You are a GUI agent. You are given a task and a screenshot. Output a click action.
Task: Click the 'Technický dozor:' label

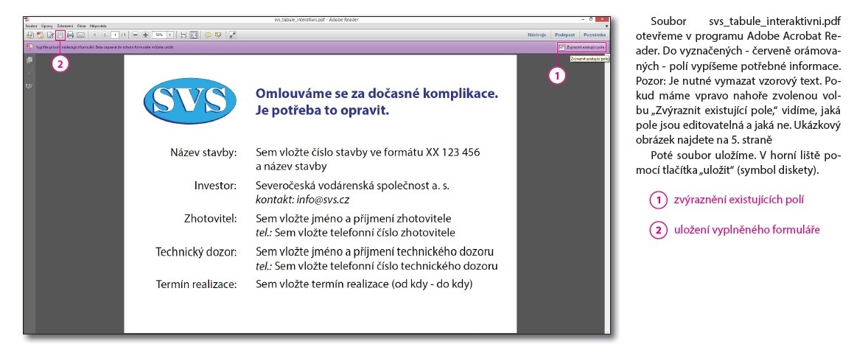coord(196,252)
